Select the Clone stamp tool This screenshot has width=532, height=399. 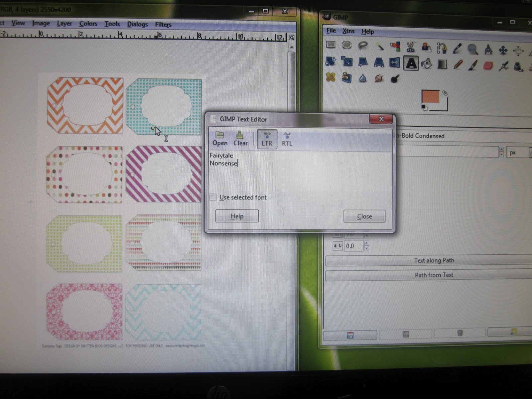pos(346,77)
